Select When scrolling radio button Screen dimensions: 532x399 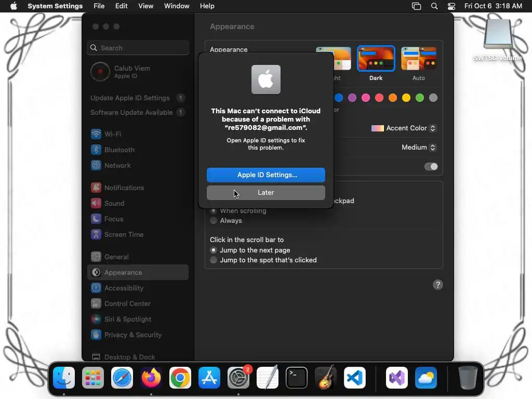pos(214,211)
